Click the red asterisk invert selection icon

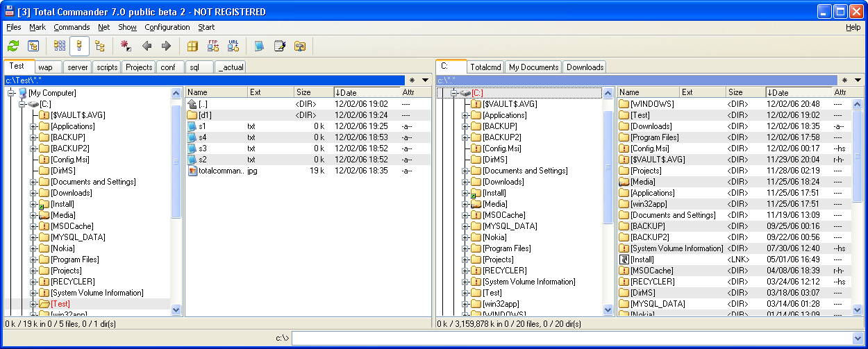point(126,46)
